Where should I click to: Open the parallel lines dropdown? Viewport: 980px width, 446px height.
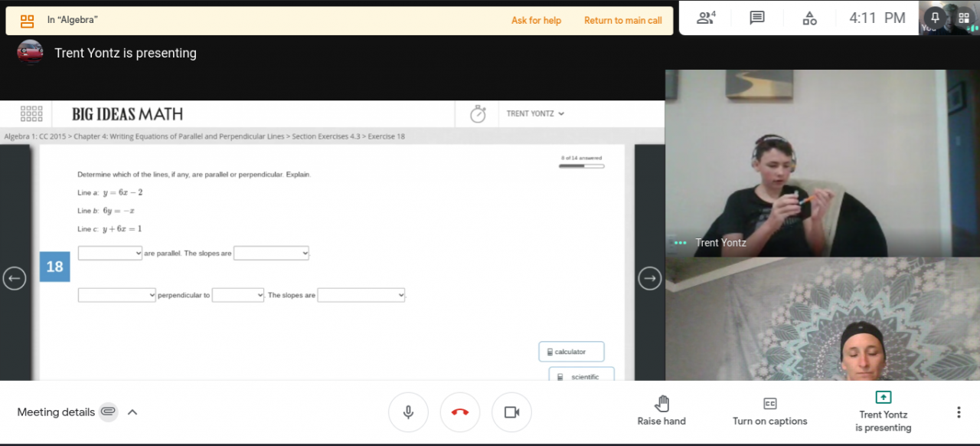[110, 253]
